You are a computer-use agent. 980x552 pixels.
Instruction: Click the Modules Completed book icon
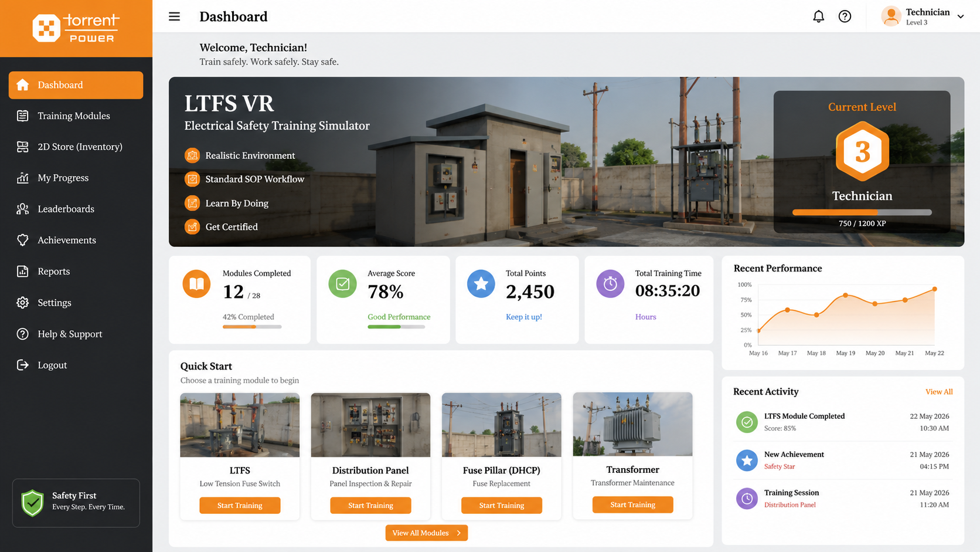point(196,284)
